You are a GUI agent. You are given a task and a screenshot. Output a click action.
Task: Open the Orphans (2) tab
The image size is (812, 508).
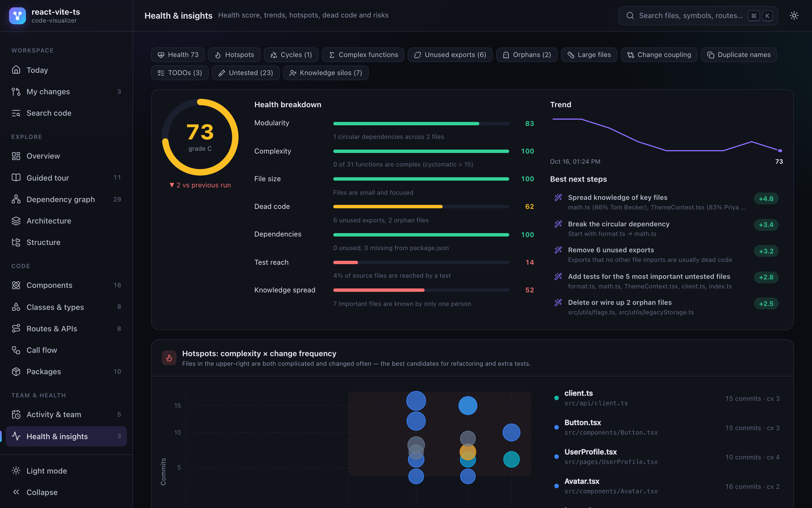point(527,55)
